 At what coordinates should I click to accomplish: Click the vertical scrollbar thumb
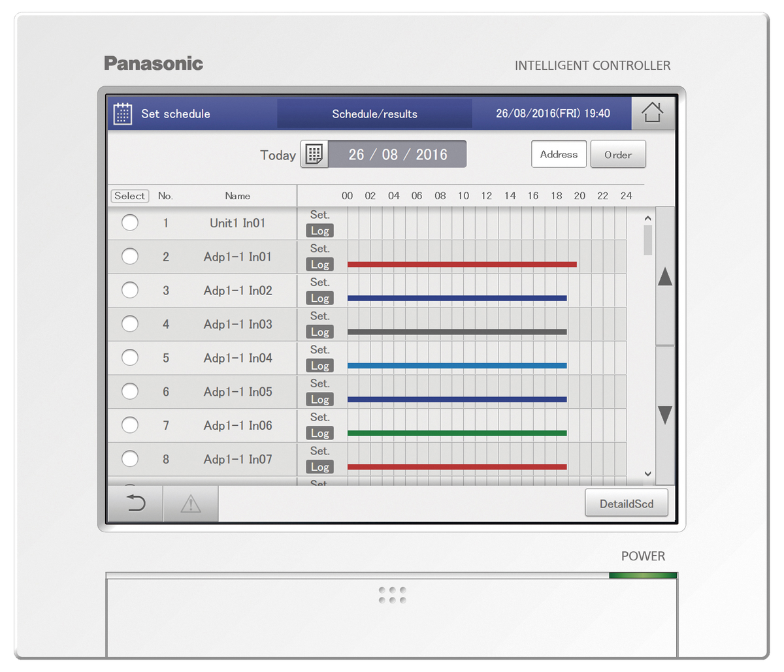coord(648,240)
